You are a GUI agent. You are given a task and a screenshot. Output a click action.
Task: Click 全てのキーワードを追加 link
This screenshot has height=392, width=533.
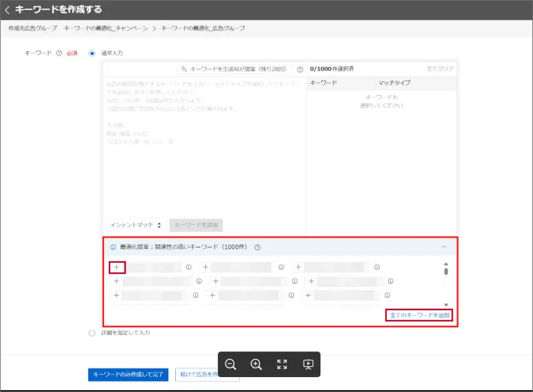point(419,315)
